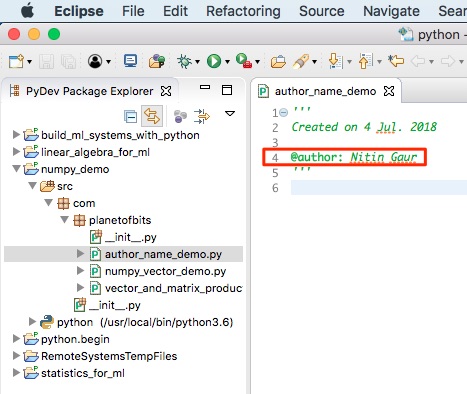Open the Navigate menu
This screenshot has width=467, height=394.
point(391,11)
